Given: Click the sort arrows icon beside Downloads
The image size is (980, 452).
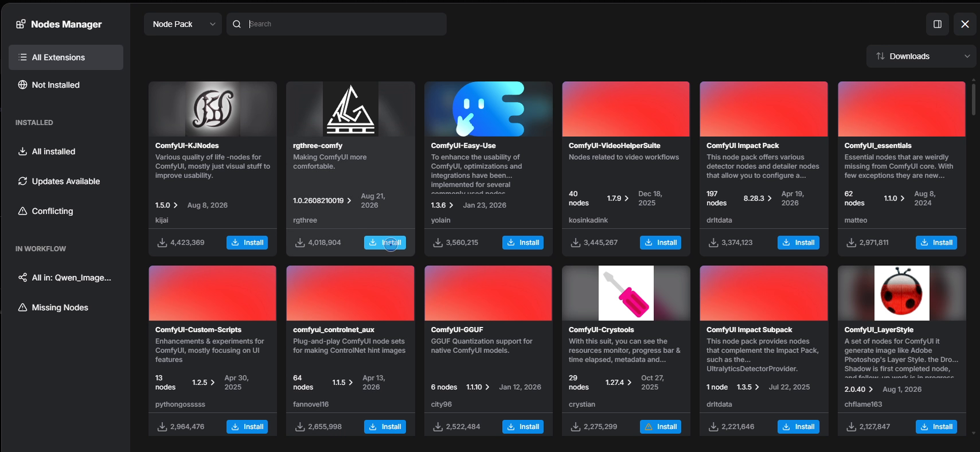Looking at the screenshot, I should [880, 56].
